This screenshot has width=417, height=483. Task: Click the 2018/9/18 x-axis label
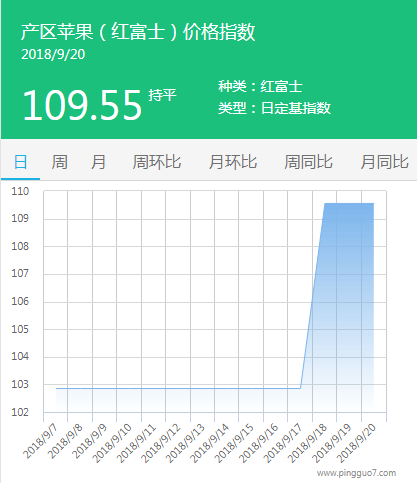[307, 443]
